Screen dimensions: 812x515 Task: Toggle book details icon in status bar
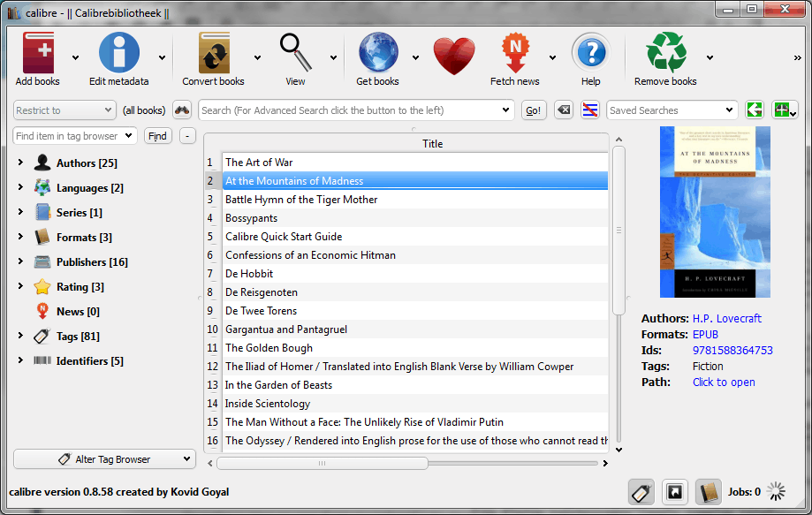(x=708, y=492)
